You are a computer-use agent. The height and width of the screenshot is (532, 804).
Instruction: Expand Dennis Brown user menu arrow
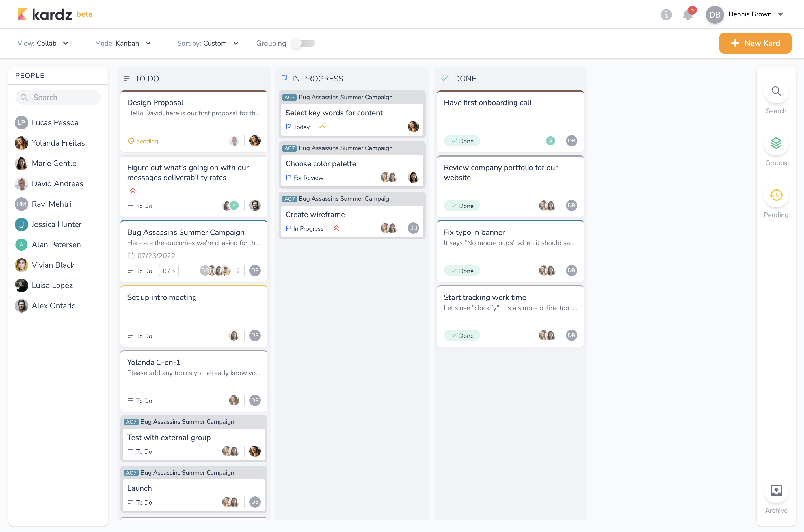click(x=780, y=14)
